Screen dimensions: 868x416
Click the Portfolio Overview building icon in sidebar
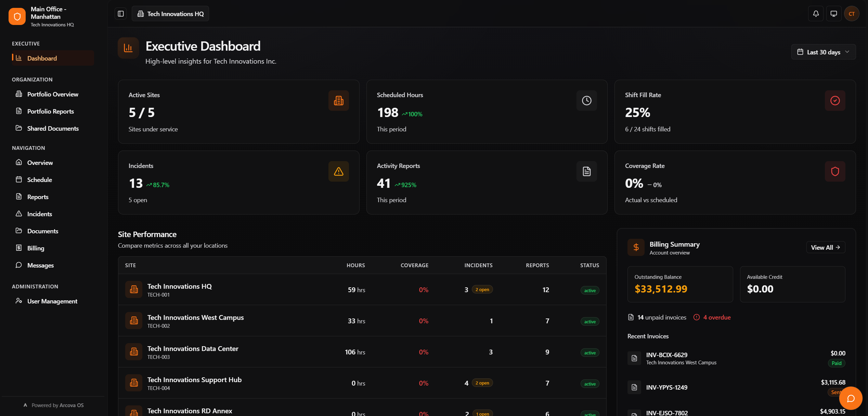19,94
